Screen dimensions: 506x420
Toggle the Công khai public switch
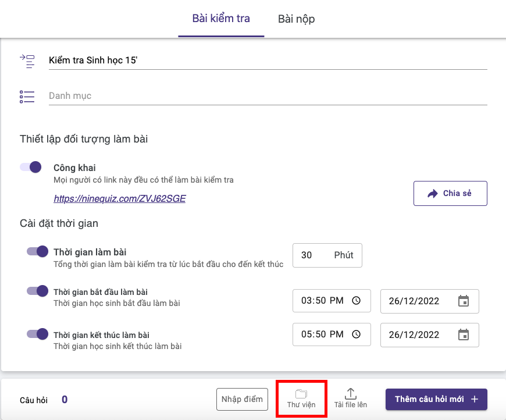[31, 168]
